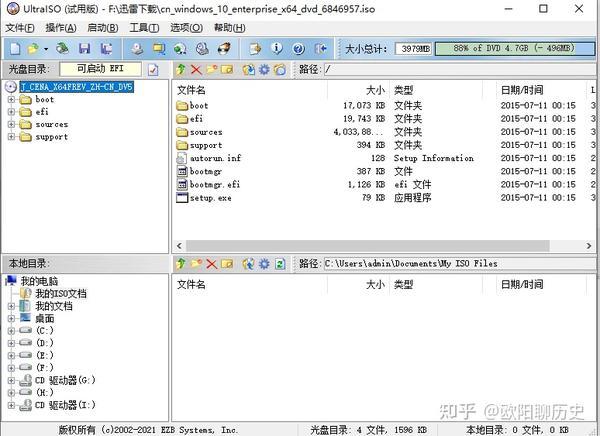600x436 pixels.
Task: Click the horizontal scrollbar right arrow
Action: (589, 246)
